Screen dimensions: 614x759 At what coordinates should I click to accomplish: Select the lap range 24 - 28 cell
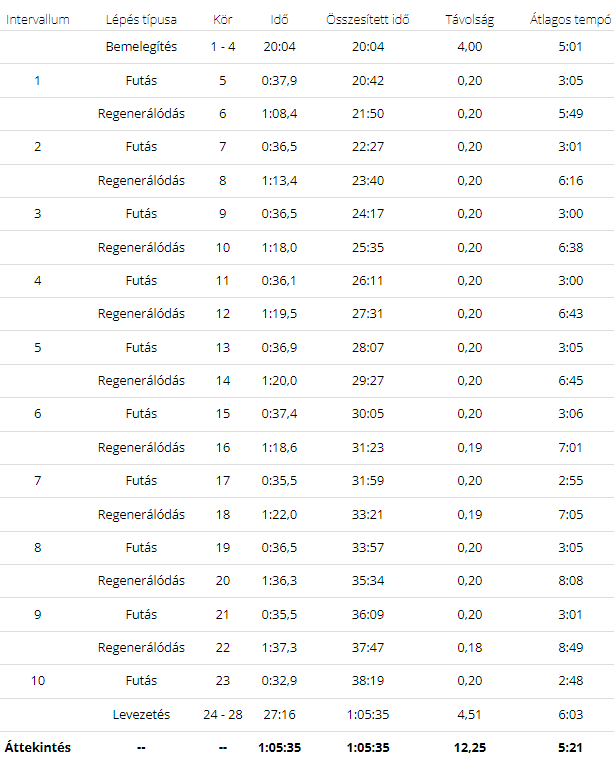coord(222,714)
